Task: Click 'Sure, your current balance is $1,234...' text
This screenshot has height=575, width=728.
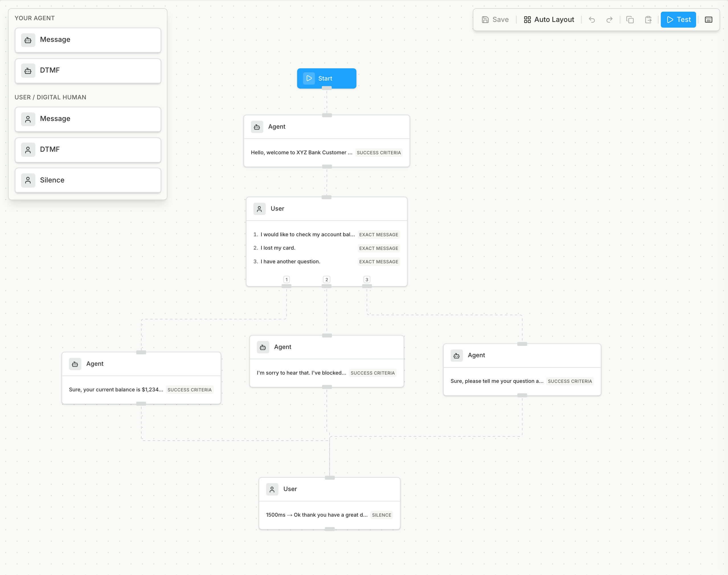Action: point(116,389)
